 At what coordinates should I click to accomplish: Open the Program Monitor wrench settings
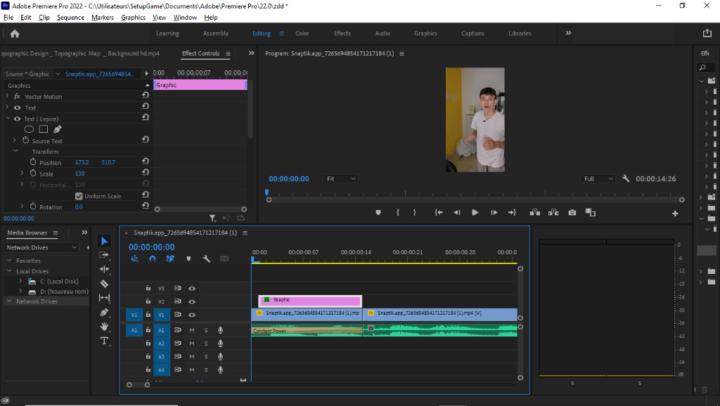(626, 179)
